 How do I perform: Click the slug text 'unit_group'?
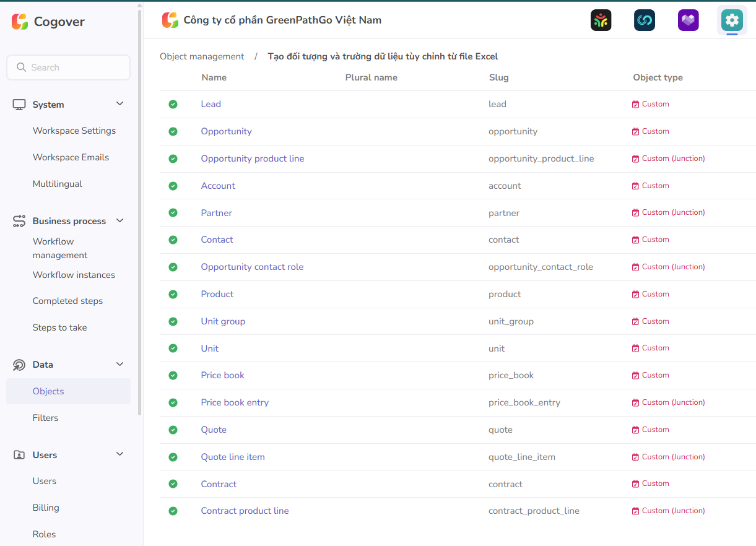point(511,321)
